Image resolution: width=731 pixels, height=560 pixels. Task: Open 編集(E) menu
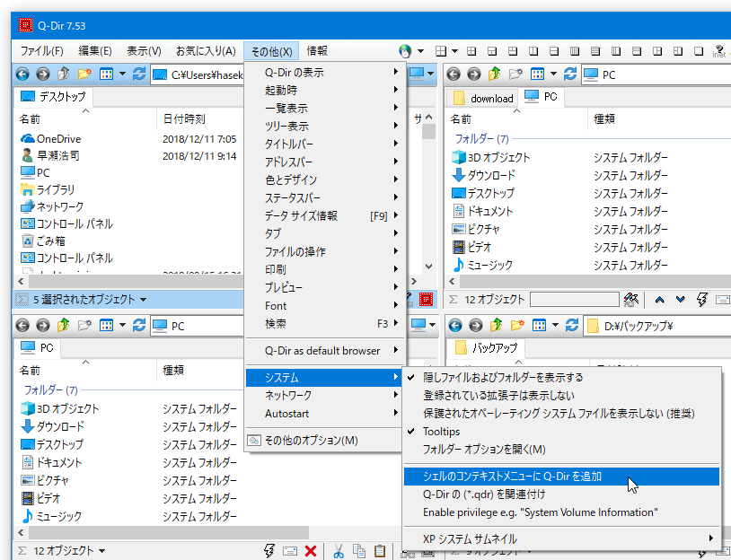coord(94,51)
